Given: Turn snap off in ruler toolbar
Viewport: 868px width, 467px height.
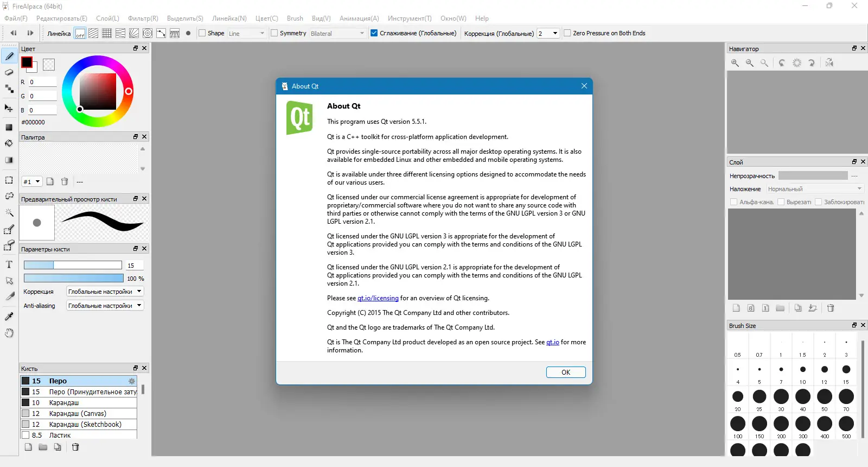Looking at the screenshot, I should [x=80, y=33].
